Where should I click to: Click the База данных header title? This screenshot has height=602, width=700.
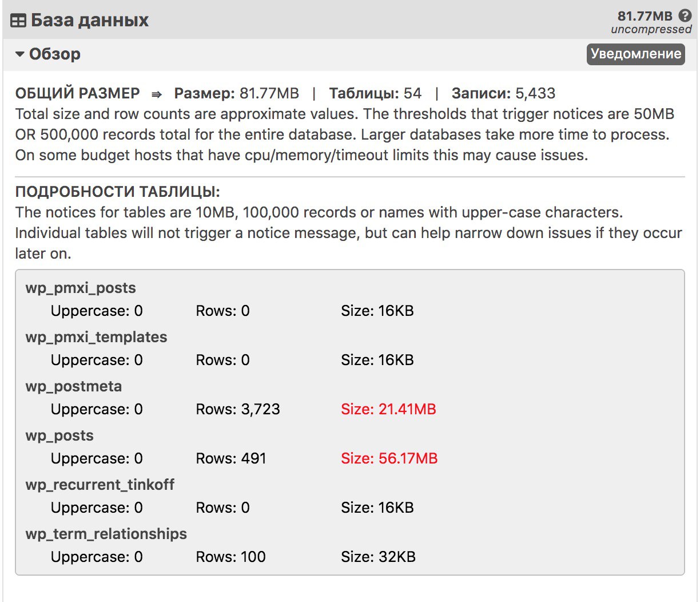90,21
